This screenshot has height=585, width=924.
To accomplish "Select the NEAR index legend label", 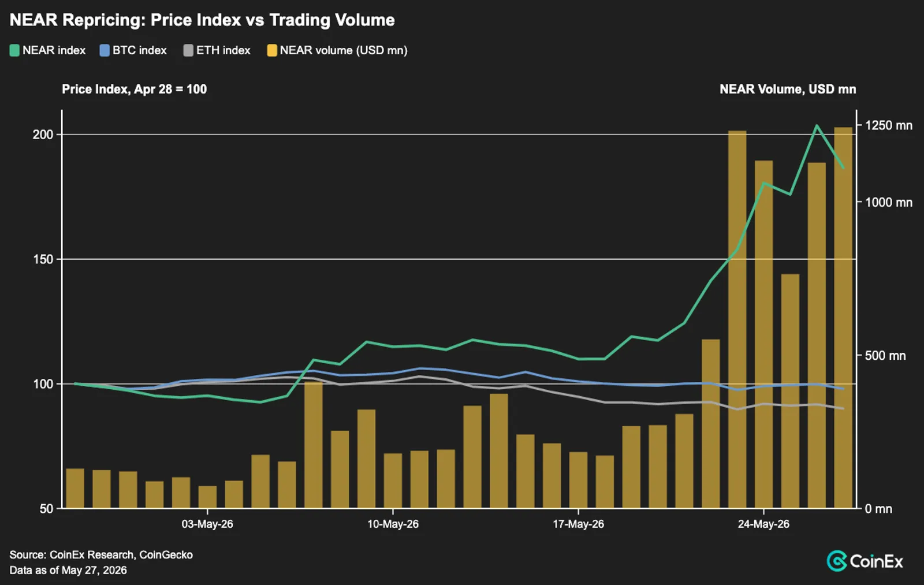I will [x=54, y=51].
